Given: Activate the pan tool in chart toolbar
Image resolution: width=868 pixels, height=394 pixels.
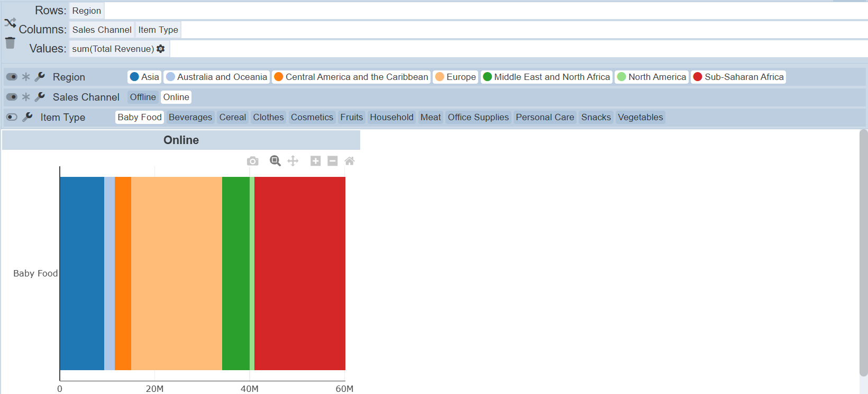Looking at the screenshot, I should [293, 161].
